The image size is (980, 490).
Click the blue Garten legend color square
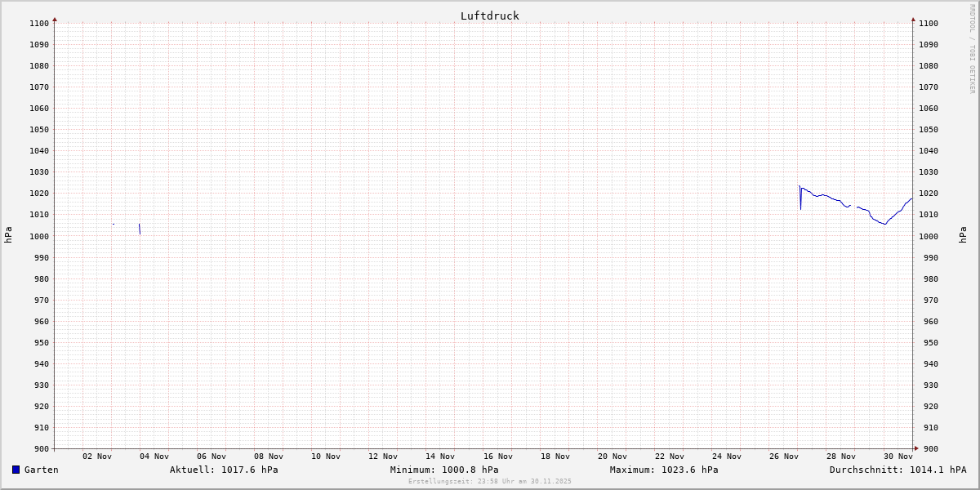pos(16,470)
